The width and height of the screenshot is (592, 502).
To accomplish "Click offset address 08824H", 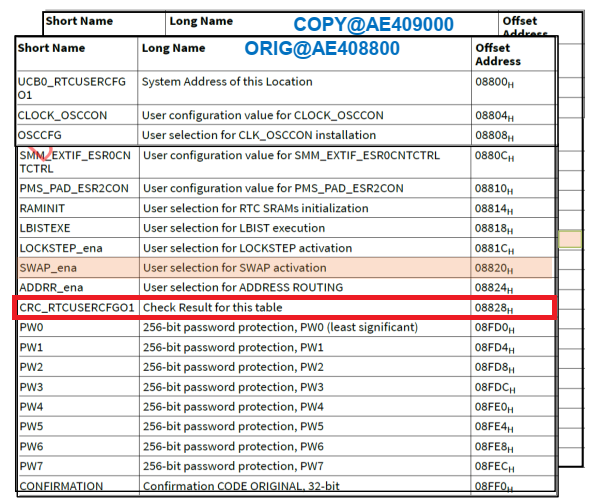I will pyautogui.click(x=494, y=288).
